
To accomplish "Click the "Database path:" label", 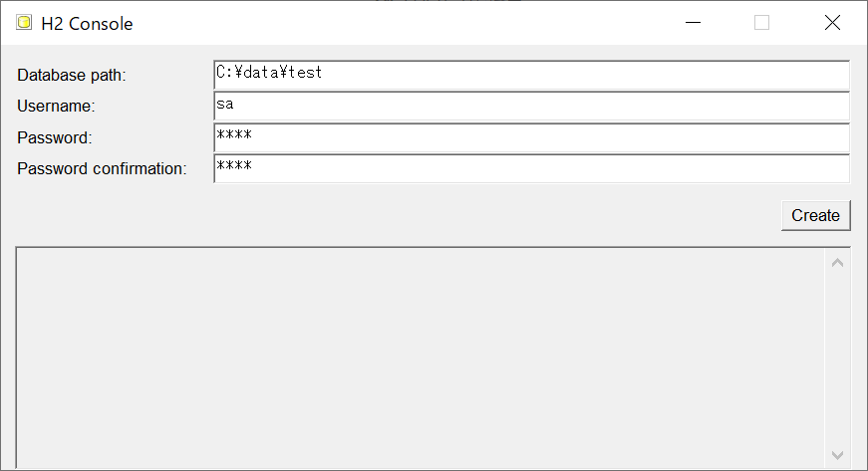I will point(72,76).
